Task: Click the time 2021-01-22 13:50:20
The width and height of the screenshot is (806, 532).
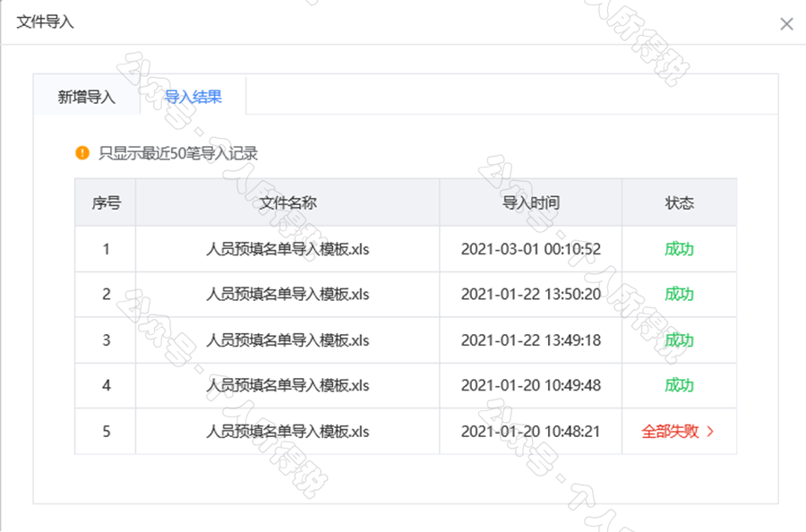Action: point(531,294)
